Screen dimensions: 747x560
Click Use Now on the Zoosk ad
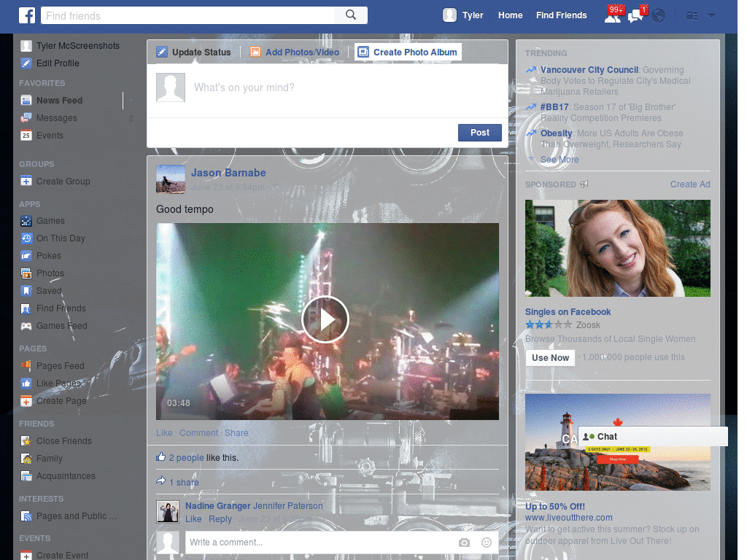(x=550, y=357)
